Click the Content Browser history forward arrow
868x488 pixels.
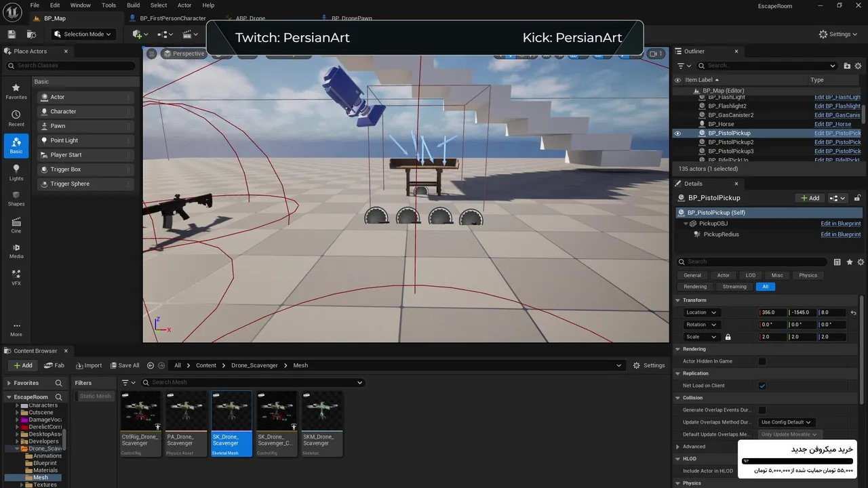coord(161,365)
